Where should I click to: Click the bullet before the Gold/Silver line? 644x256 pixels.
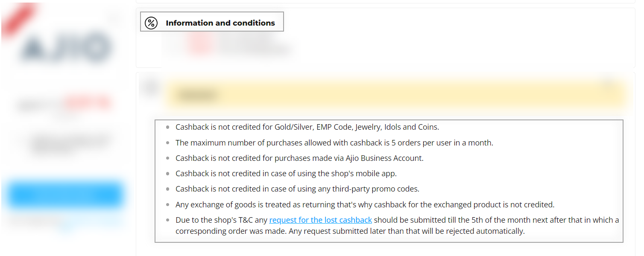coord(167,127)
